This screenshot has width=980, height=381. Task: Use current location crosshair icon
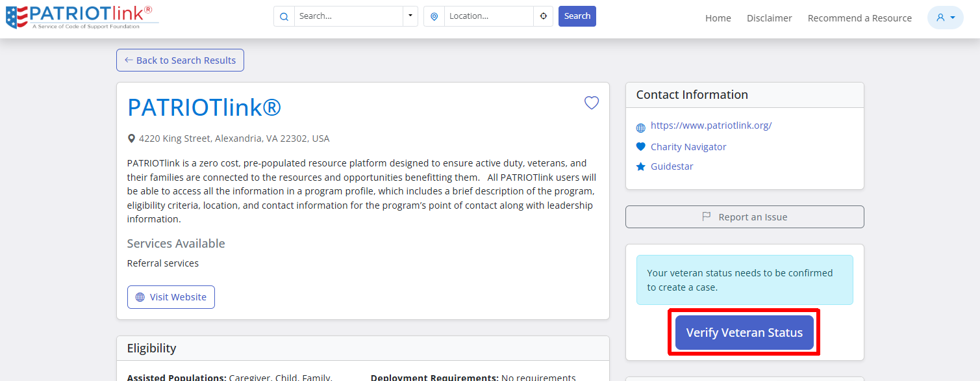point(544,16)
